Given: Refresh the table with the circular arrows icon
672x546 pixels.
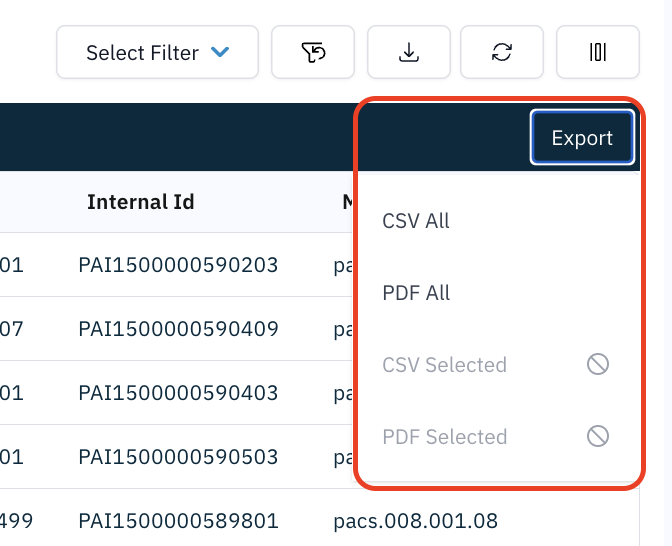Looking at the screenshot, I should click(502, 53).
